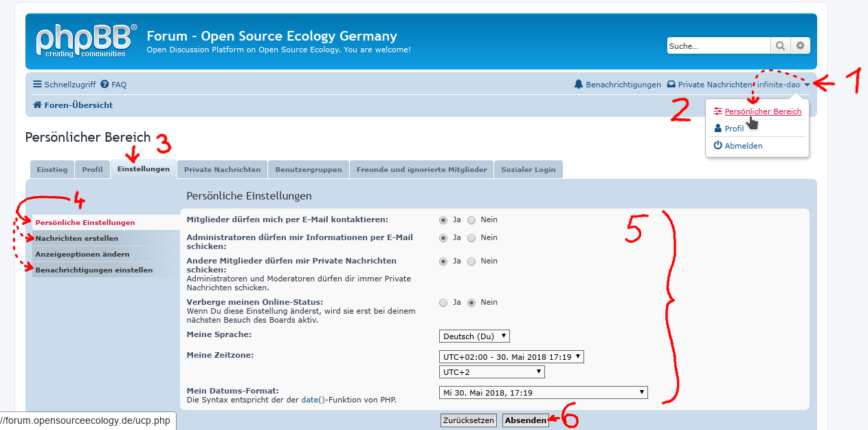This screenshot has width=868, height=430.
Task: Open the Private Nachrichten tab
Action: (x=222, y=169)
